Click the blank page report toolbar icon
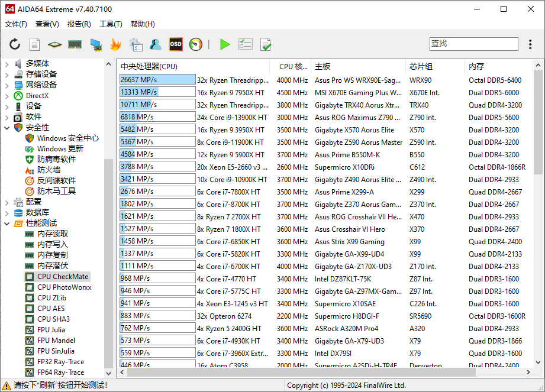The height and width of the screenshot is (392, 545). tap(35, 44)
